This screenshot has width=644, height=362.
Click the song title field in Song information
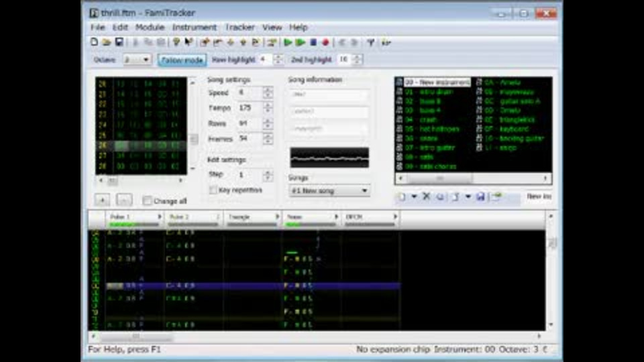329,95
